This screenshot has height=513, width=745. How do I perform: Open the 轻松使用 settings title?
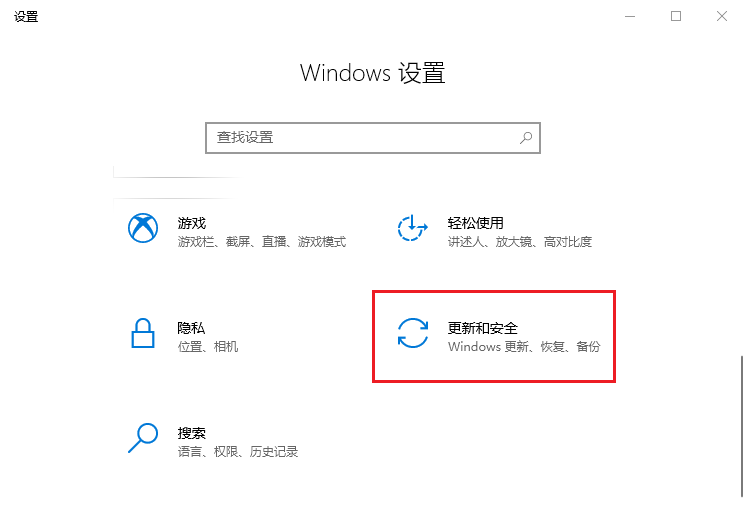click(476, 223)
